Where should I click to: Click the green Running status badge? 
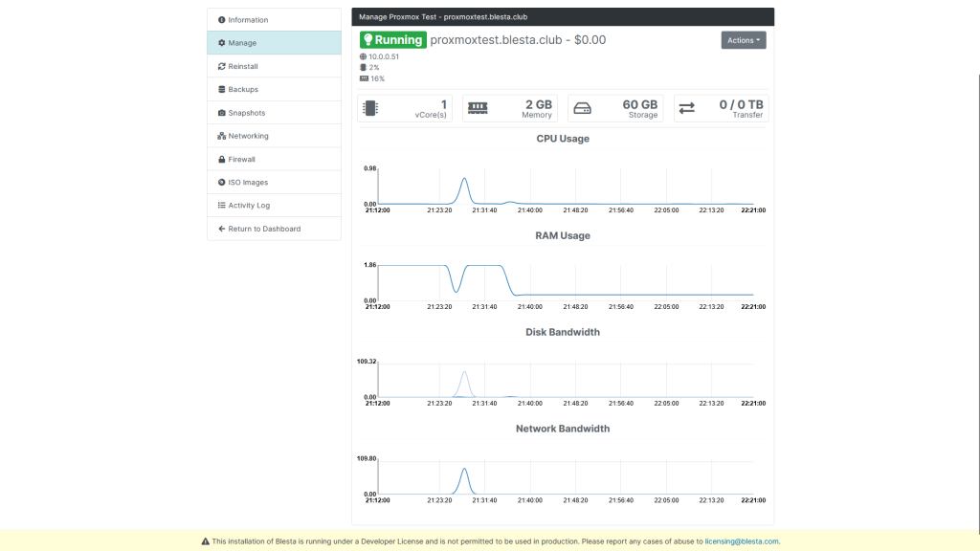click(392, 40)
